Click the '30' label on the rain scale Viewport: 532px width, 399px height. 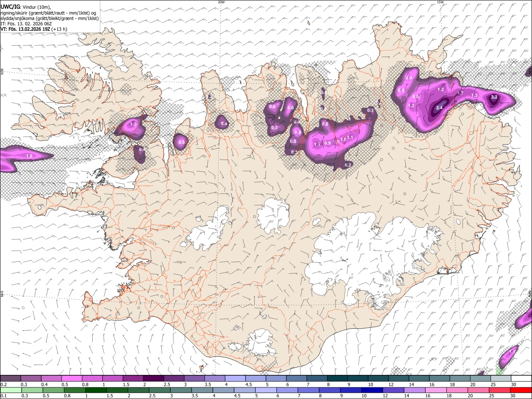click(513, 396)
